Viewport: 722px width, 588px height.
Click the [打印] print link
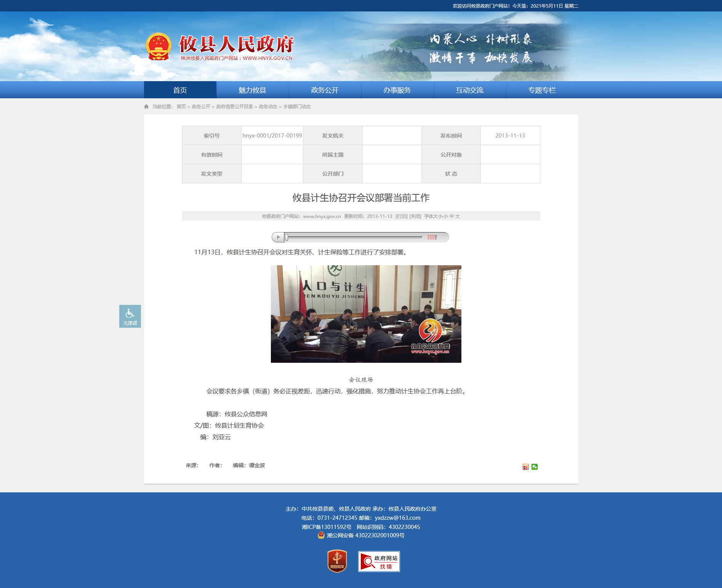[401, 216]
